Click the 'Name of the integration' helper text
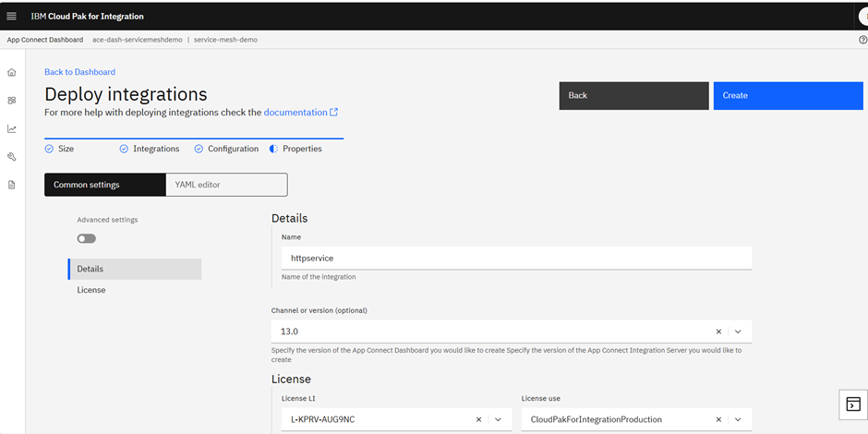Image resolution: width=868 pixels, height=434 pixels. [319, 277]
